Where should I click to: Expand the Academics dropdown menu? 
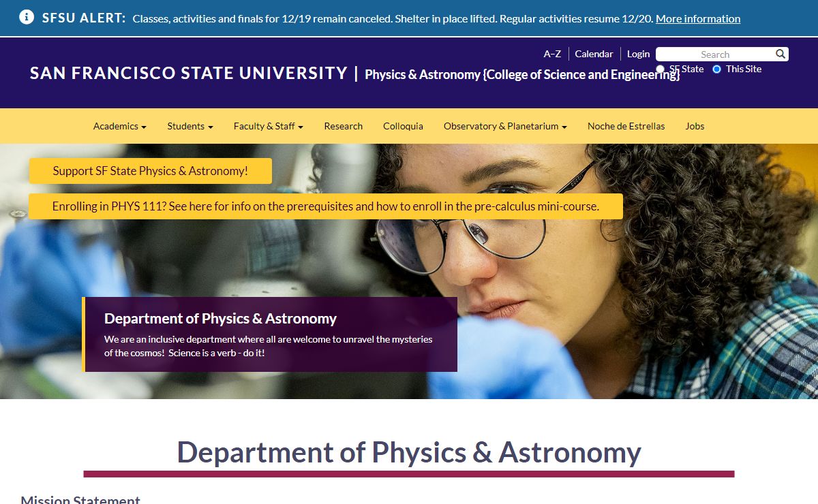pos(120,126)
